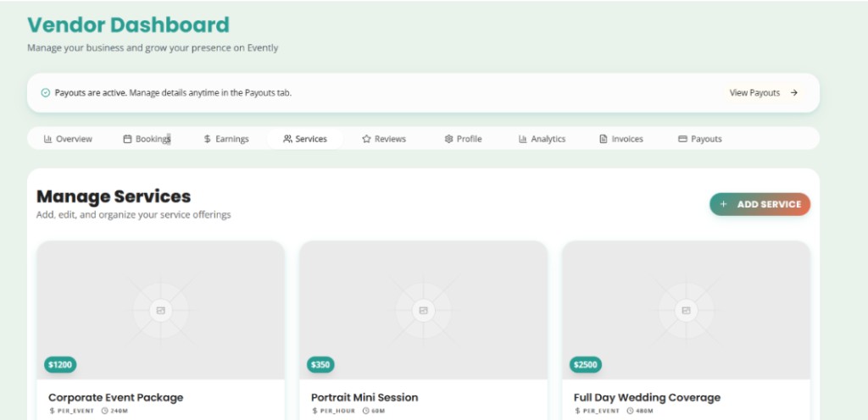Image resolution: width=868 pixels, height=420 pixels.
Task: Click the clock icon beside 240M
Action: point(104,412)
